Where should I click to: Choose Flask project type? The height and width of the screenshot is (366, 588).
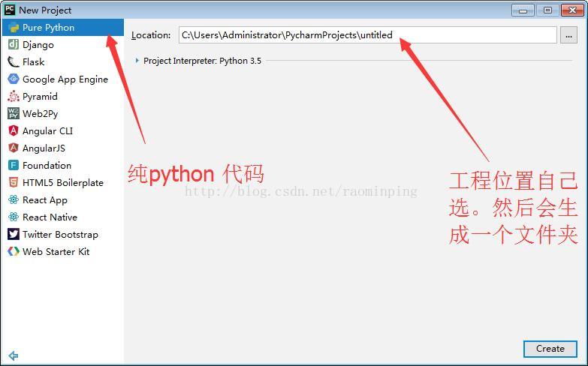(x=62, y=61)
